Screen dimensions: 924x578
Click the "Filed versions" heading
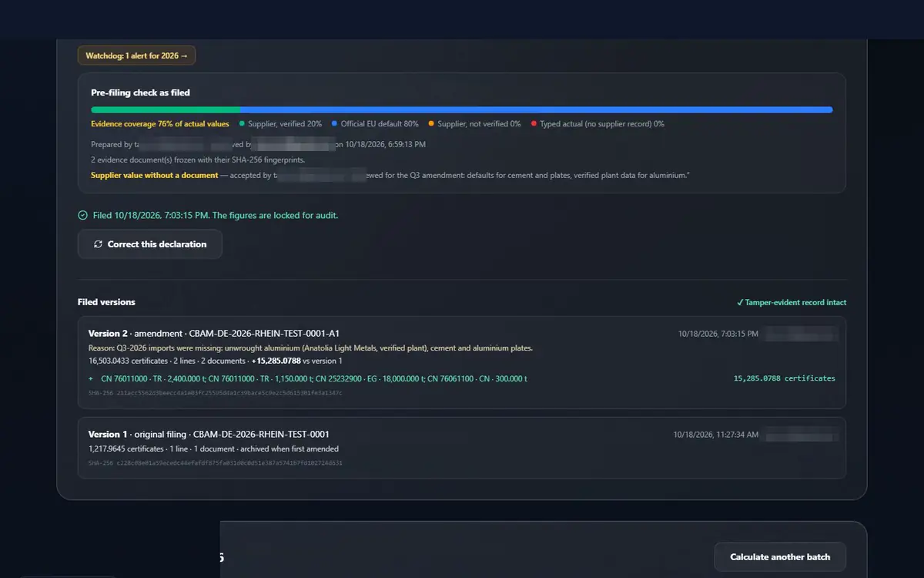tap(106, 302)
